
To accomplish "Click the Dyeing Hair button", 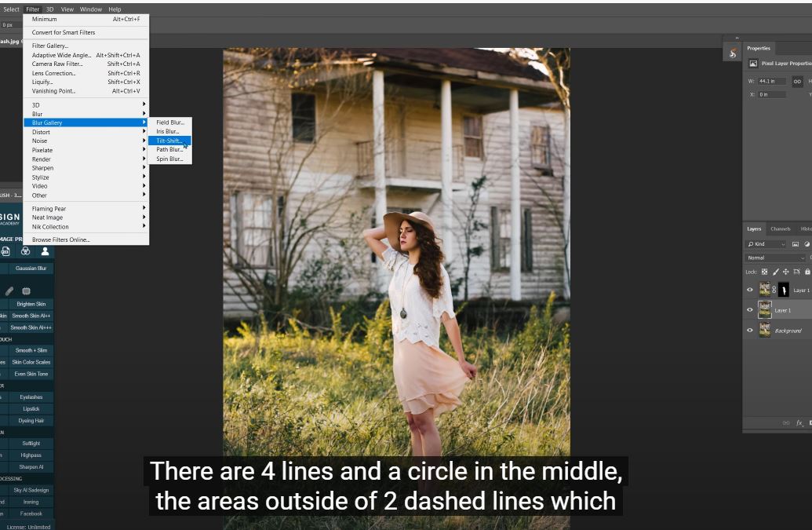I will tap(31, 421).
